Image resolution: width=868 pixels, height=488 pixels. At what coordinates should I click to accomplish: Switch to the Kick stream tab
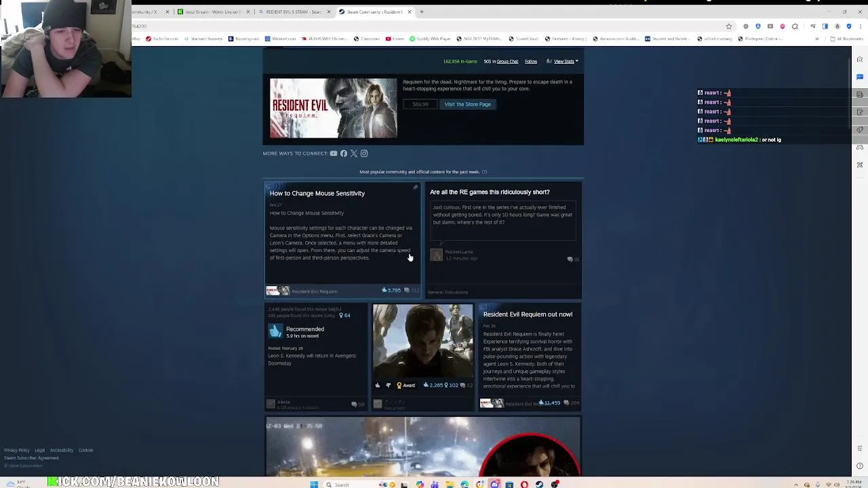[214, 12]
